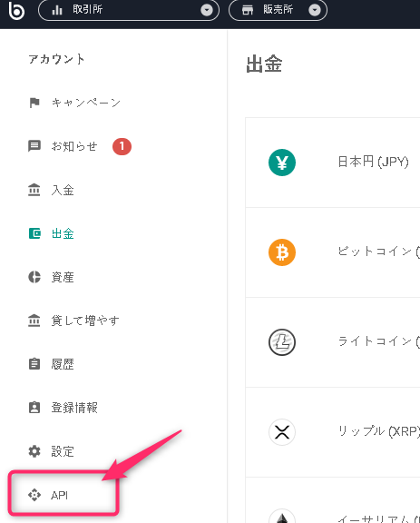This screenshot has width=420, height=523.
Task: Click the clipboard icon beside 履歴
Action: [34, 364]
